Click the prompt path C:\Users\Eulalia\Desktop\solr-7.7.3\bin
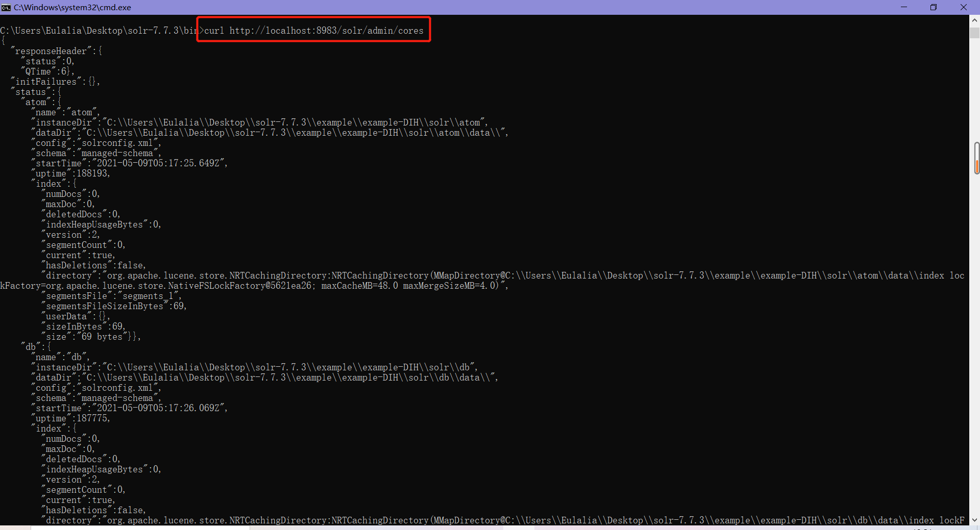 99,31
